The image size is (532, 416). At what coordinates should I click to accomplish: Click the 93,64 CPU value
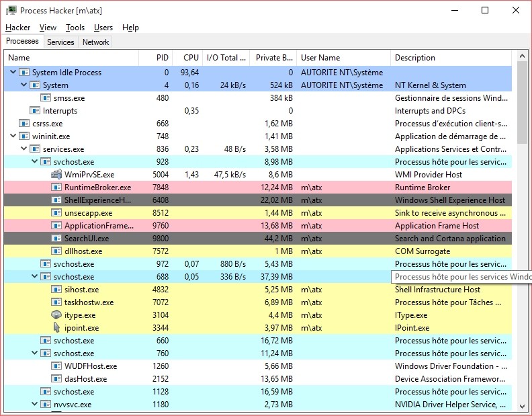coord(189,73)
